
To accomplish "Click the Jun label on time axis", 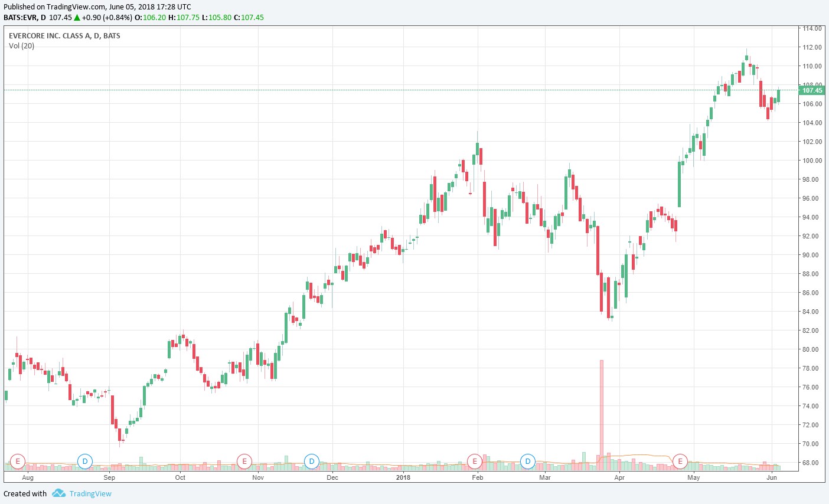I will coord(772,477).
